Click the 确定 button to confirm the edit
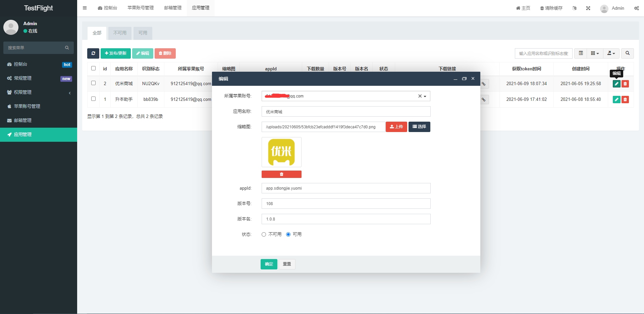The image size is (644, 314). click(x=269, y=264)
